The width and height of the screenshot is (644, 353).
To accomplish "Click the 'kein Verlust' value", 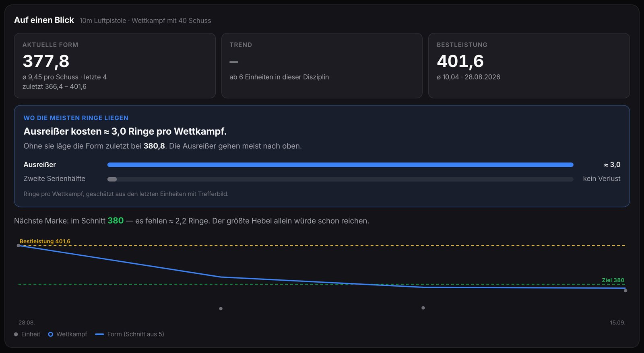I will pyautogui.click(x=602, y=179).
